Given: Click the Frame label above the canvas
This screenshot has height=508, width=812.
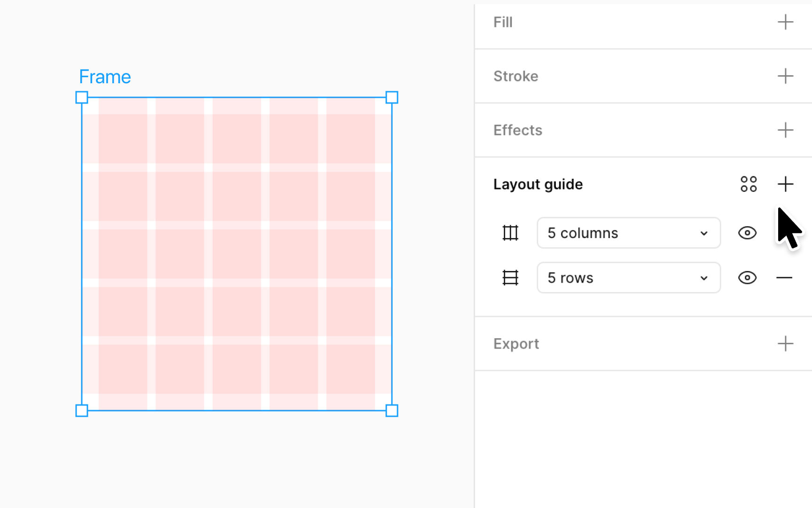Looking at the screenshot, I should pyautogui.click(x=105, y=76).
